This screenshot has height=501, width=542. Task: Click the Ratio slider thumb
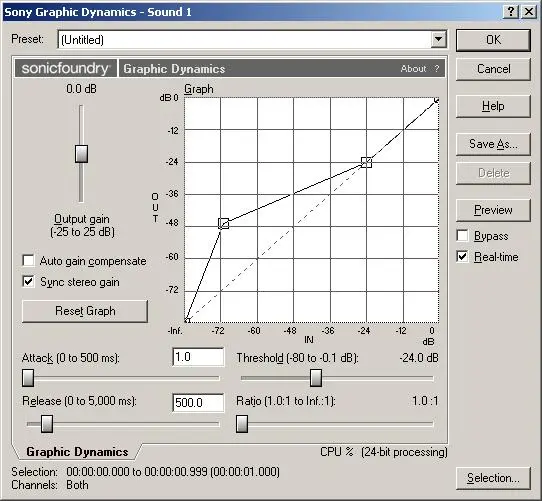[242, 424]
